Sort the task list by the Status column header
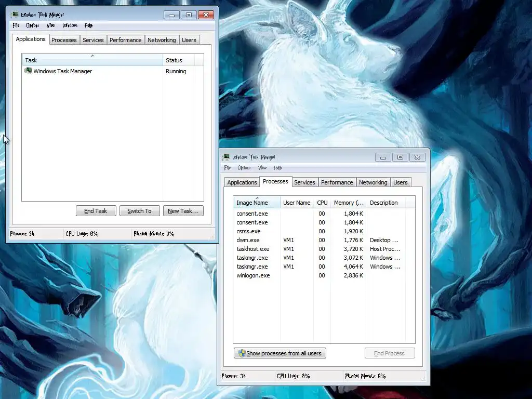Image resolution: width=532 pixels, height=399 pixels. click(179, 60)
